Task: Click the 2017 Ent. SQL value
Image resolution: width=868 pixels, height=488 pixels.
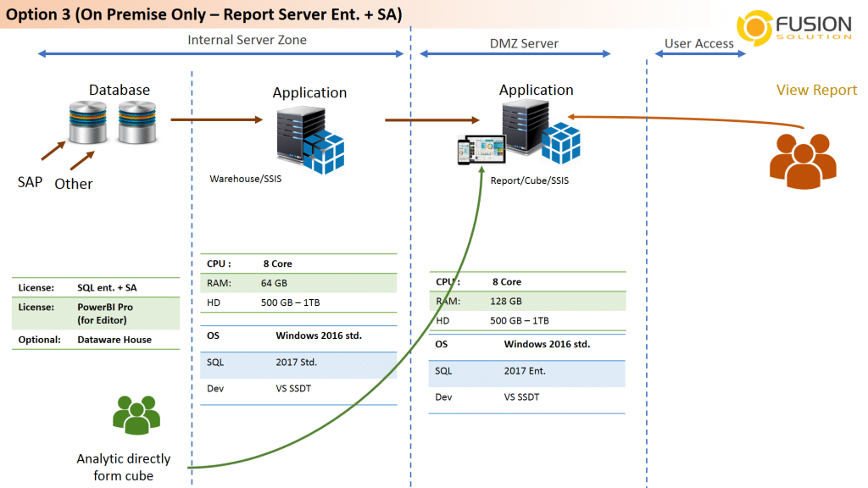Action: click(x=525, y=371)
